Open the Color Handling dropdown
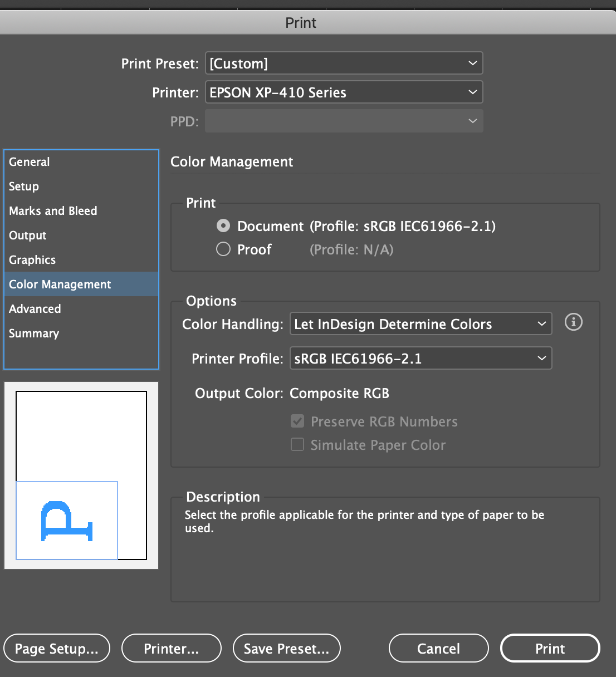 (420, 323)
